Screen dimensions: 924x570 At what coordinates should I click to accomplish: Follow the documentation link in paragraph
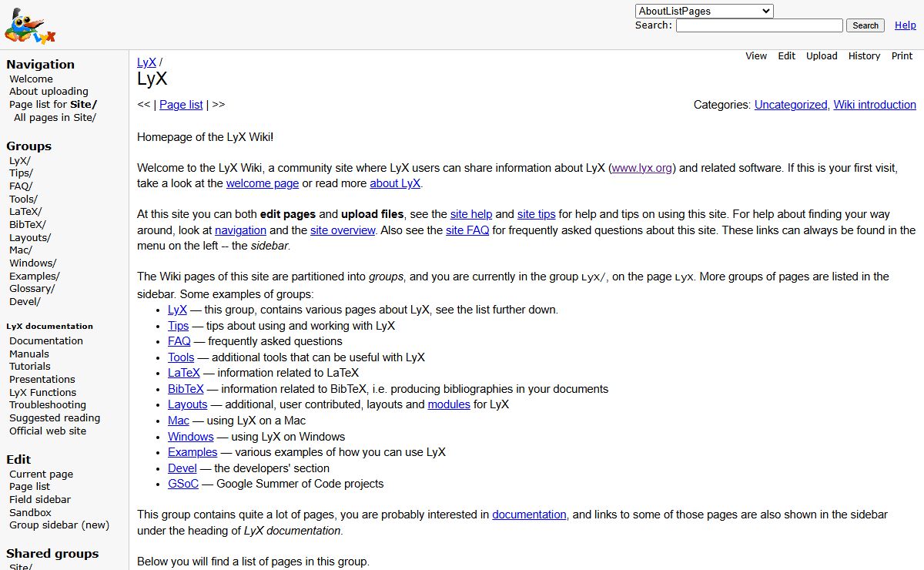tap(529, 515)
